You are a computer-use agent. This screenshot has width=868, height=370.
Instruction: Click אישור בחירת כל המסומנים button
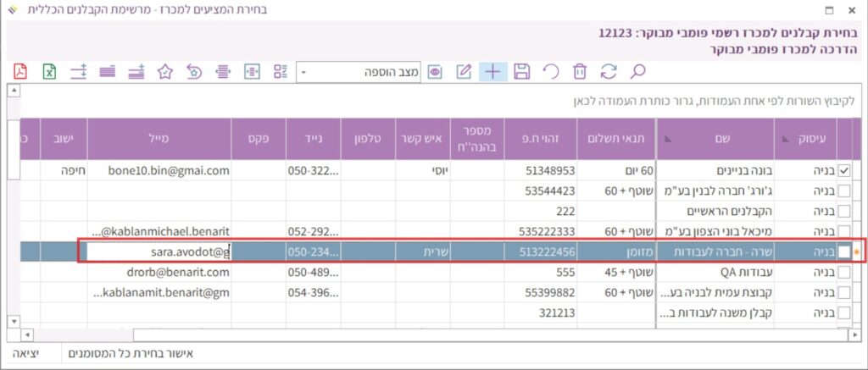(x=135, y=352)
